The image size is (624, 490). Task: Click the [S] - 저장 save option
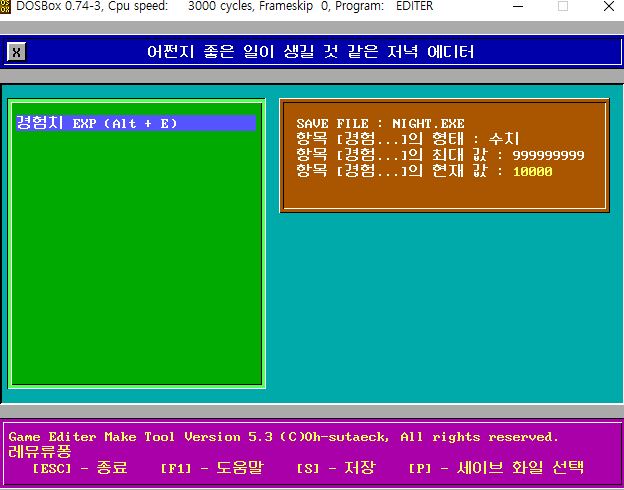[336, 468]
